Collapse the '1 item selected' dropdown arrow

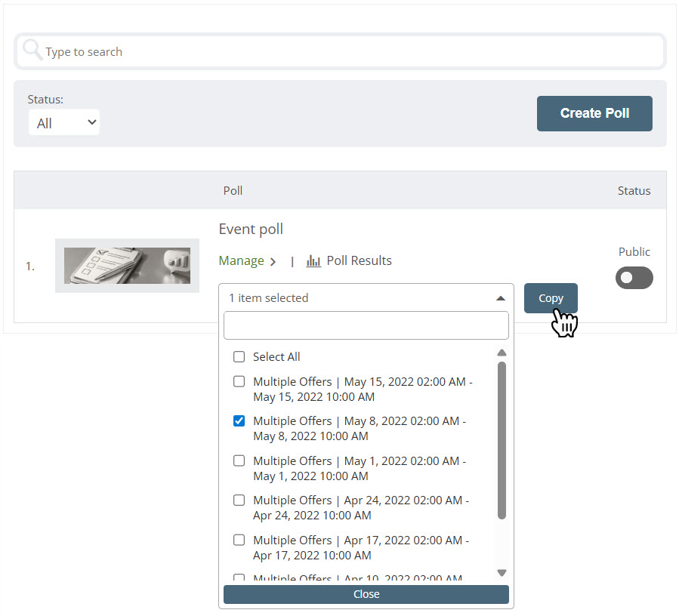tap(500, 298)
